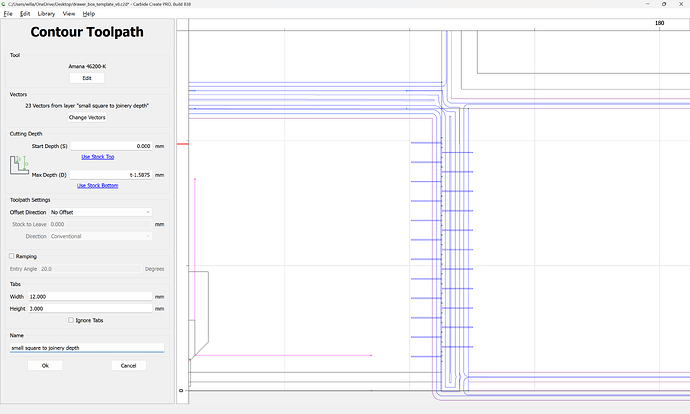The height and width of the screenshot is (414, 690).
Task: Click the Use Stock Top link
Action: click(98, 157)
